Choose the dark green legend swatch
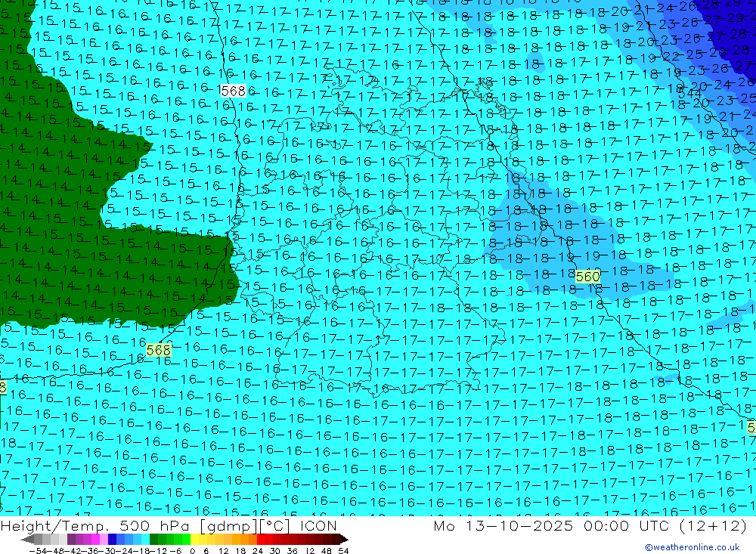Screen dimensions: 756x554 coord(155,540)
